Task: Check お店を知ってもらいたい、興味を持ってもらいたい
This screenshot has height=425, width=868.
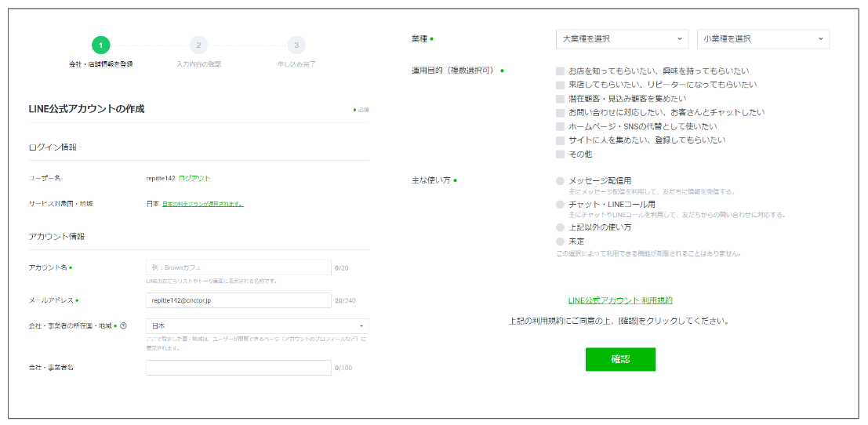Action: (560, 71)
